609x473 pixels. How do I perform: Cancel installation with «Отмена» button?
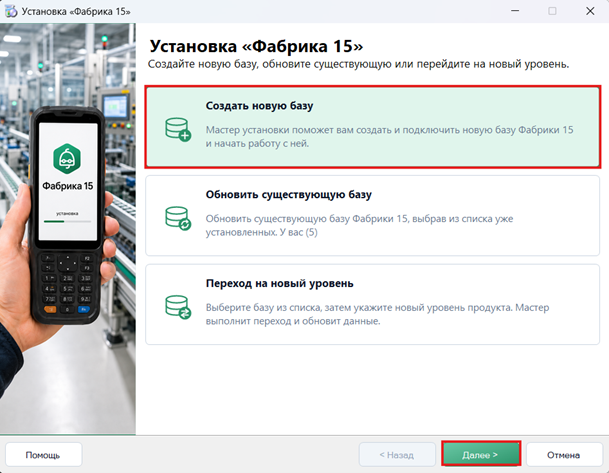(564, 454)
